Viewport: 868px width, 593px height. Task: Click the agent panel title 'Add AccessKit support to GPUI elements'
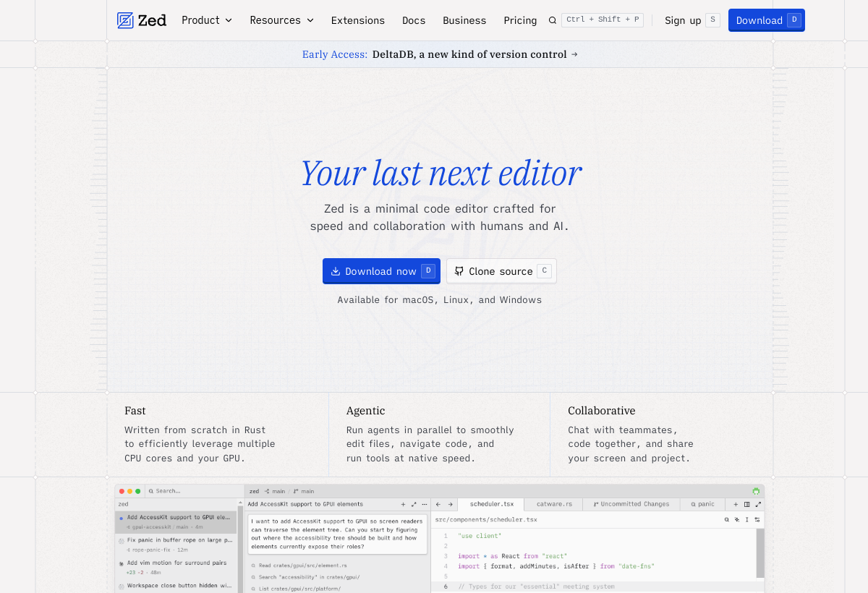tap(305, 504)
